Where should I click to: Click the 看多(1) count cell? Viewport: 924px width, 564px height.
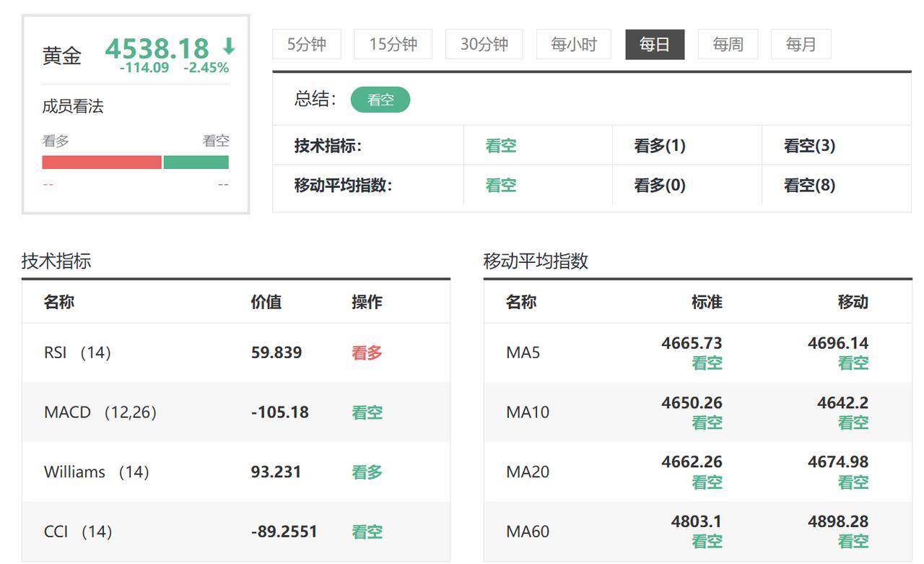point(660,146)
